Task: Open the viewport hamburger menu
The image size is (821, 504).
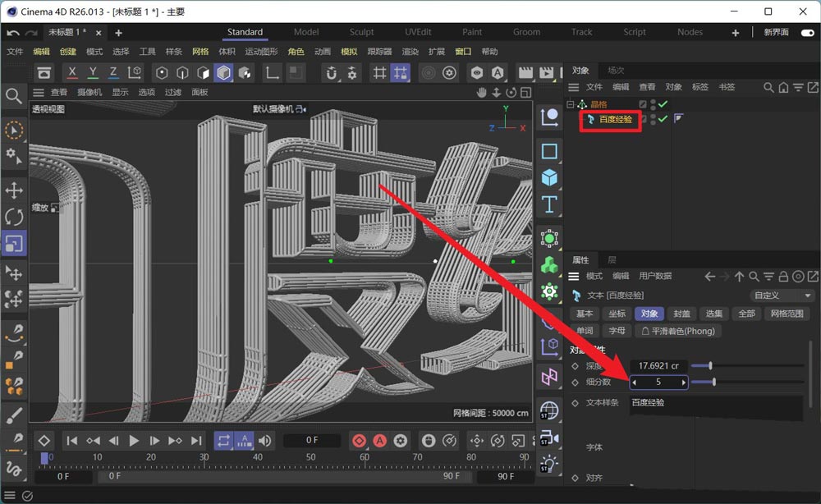Action: pyautogui.click(x=39, y=93)
